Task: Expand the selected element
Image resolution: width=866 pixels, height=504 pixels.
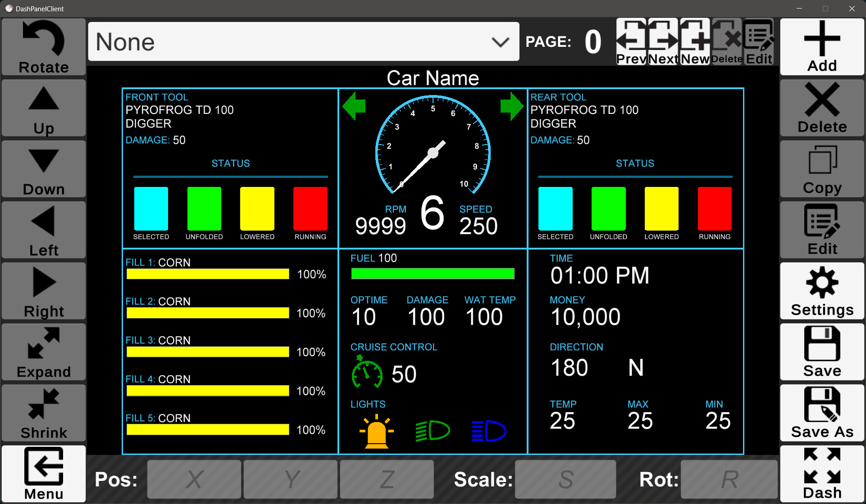Action: (x=43, y=352)
